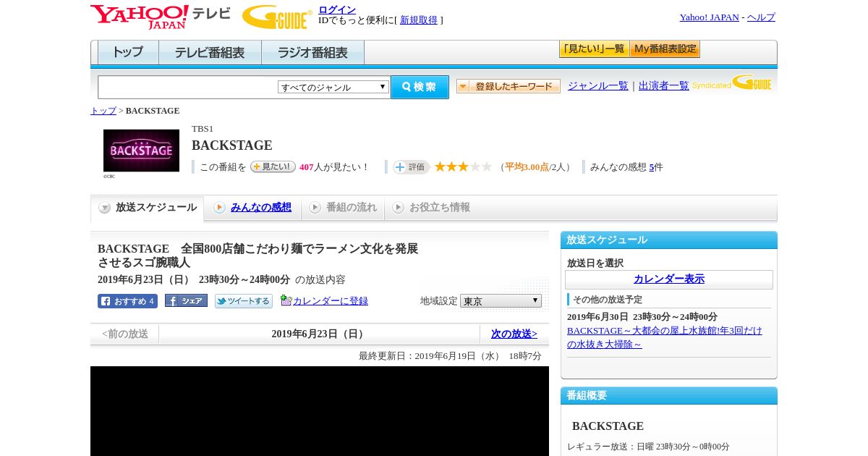The width and height of the screenshot is (868, 456).
Task: Switch to the ラジオ番組表 tab
Action: pyautogui.click(x=312, y=53)
